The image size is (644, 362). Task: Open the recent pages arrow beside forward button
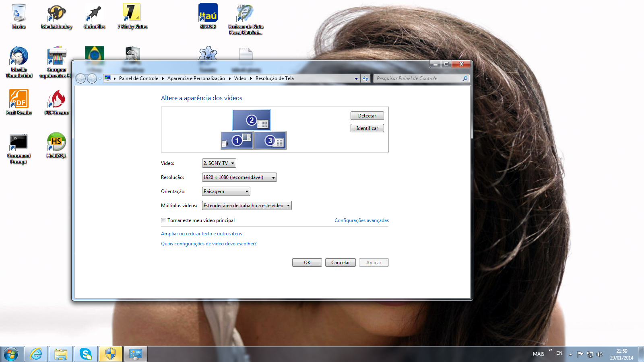click(x=100, y=78)
